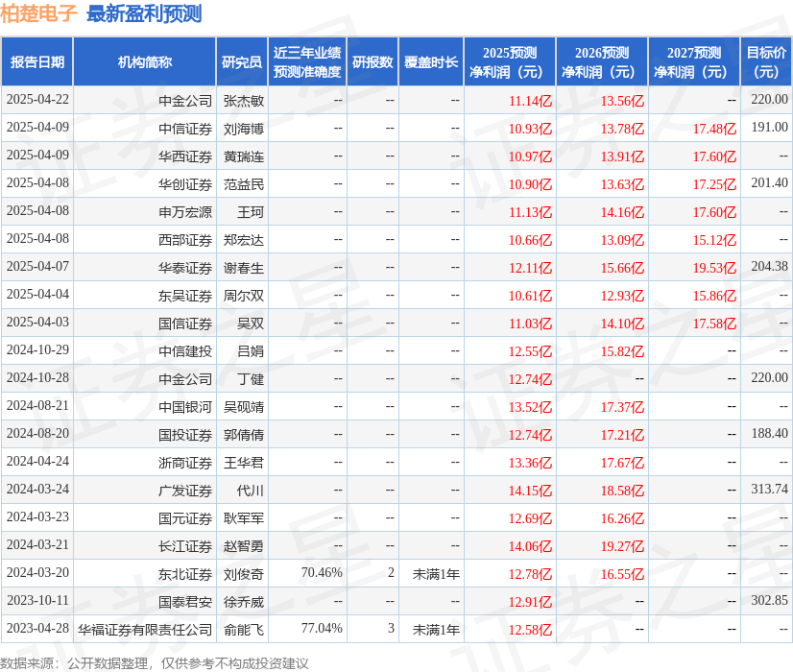Click analyst name 郑宏达
793x672 pixels.
(244, 240)
